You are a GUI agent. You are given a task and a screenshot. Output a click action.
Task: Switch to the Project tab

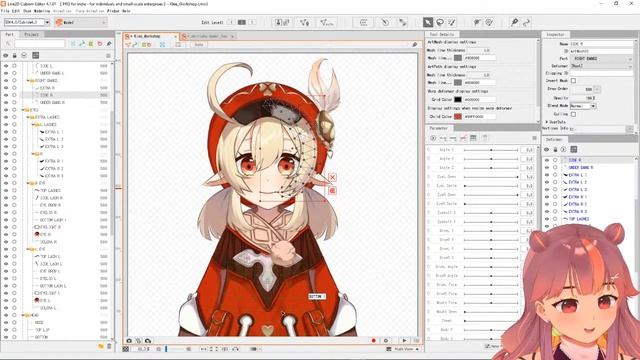(31, 35)
